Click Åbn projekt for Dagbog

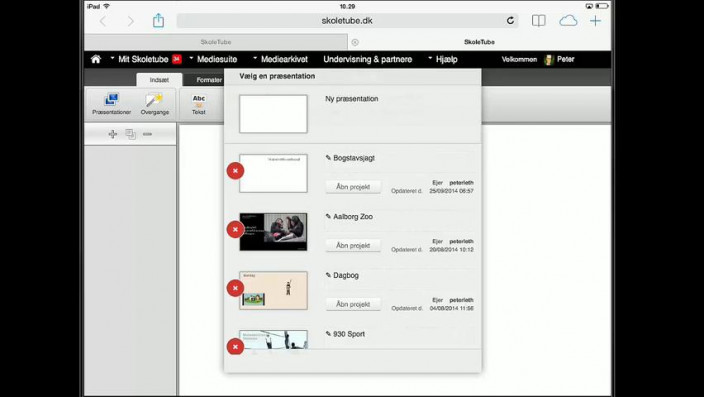(x=353, y=304)
